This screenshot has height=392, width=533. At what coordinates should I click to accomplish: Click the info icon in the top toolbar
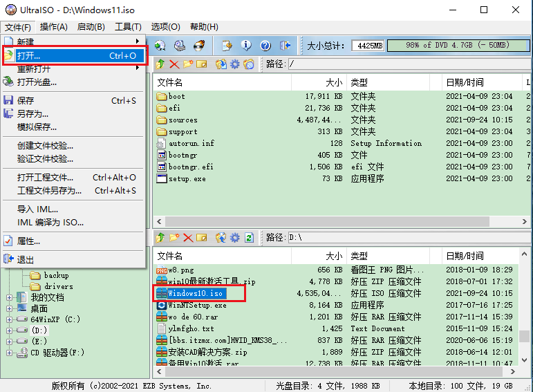245,46
